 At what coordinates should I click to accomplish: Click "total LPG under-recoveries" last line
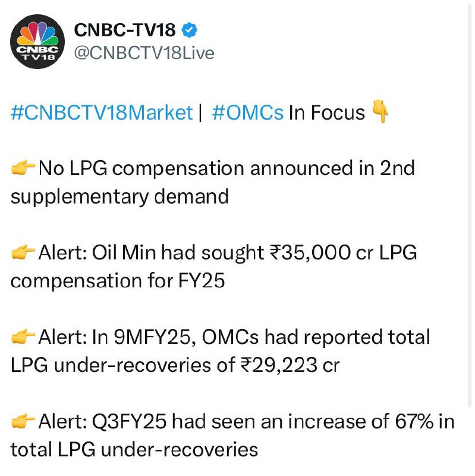click(x=134, y=450)
